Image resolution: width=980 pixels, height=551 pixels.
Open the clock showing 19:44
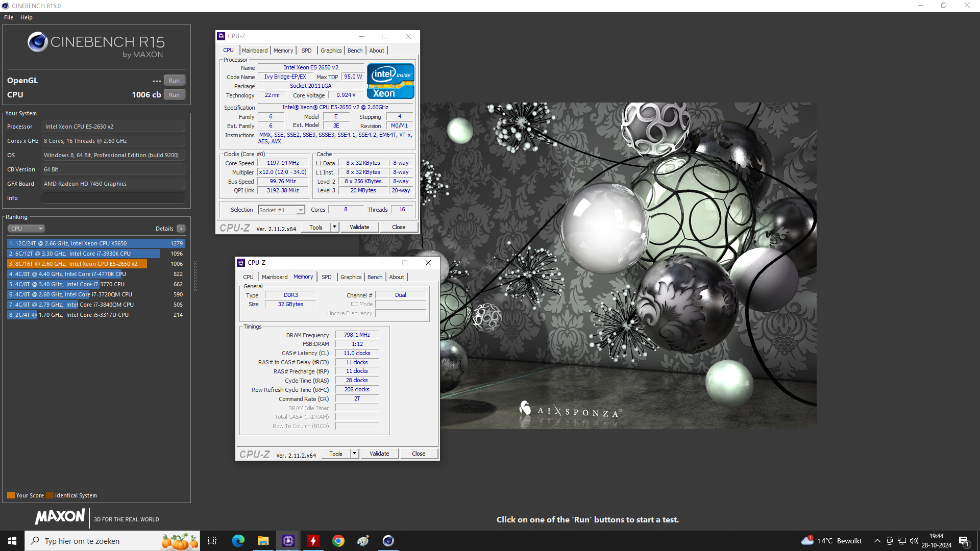pos(936,541)
